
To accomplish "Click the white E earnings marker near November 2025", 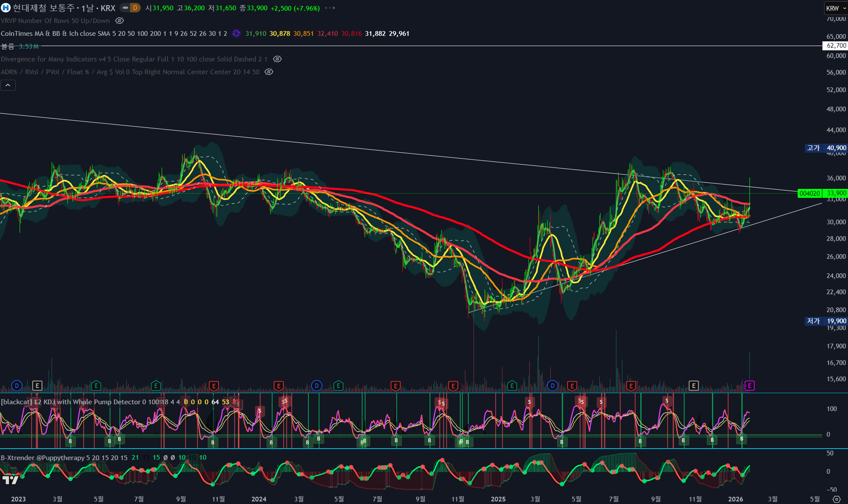I will (x=694, y=386).
